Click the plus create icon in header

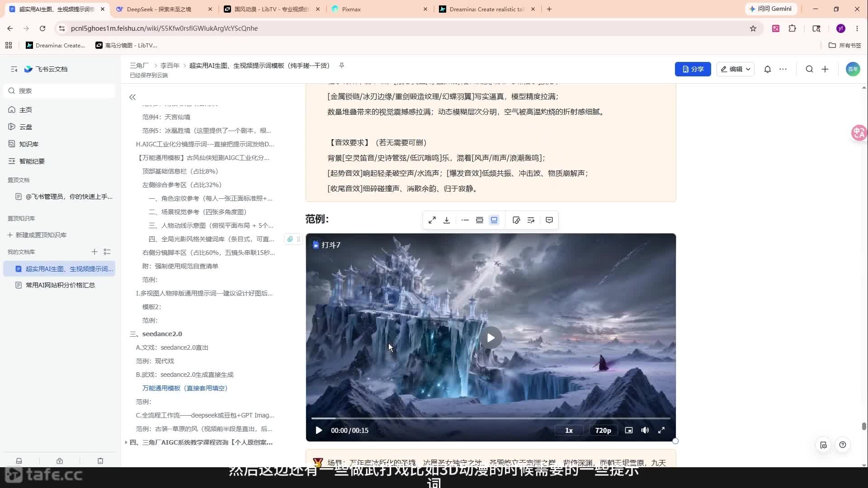click(x=825, y=69)
